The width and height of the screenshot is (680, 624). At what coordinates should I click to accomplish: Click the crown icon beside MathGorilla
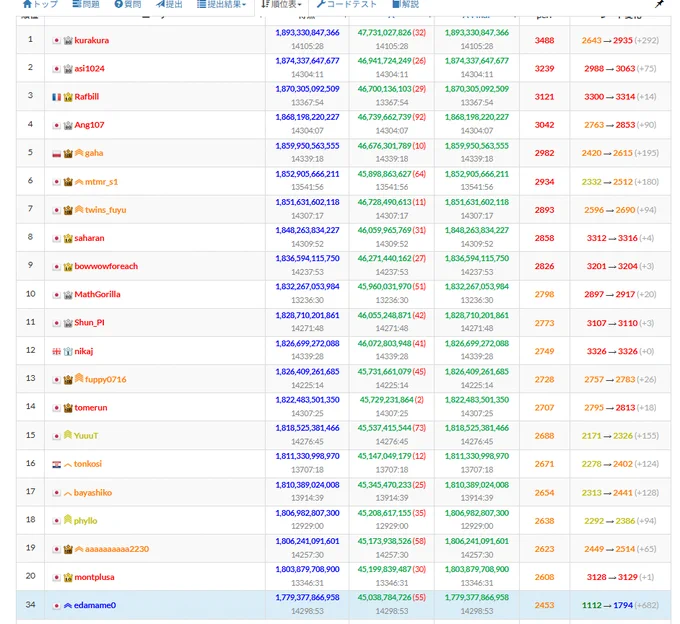tap(68, 295)
